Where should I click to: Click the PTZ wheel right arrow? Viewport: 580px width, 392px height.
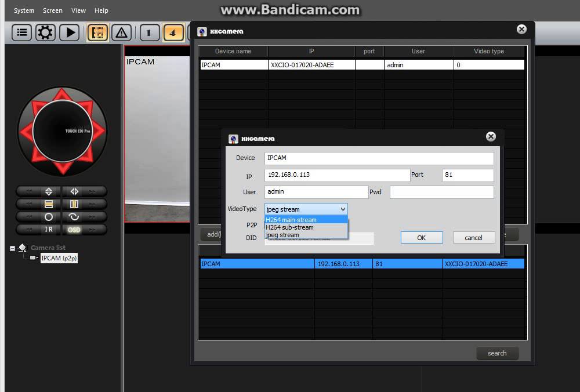click(x=99, y=131)
